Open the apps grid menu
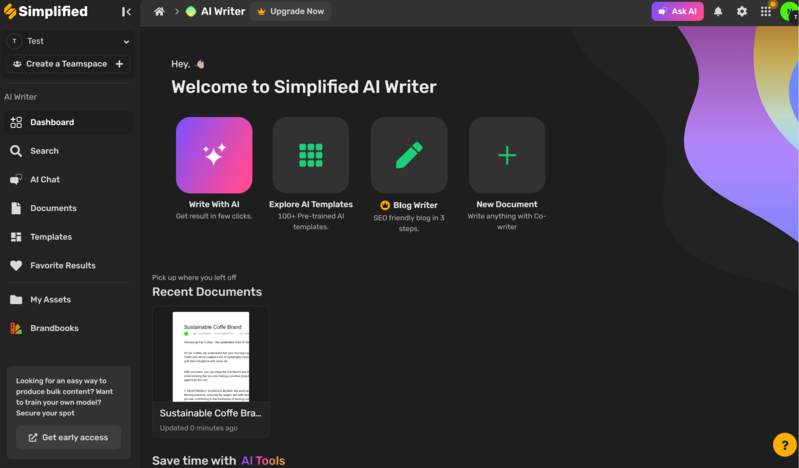799x468 pixels. (x=765, y=12)
